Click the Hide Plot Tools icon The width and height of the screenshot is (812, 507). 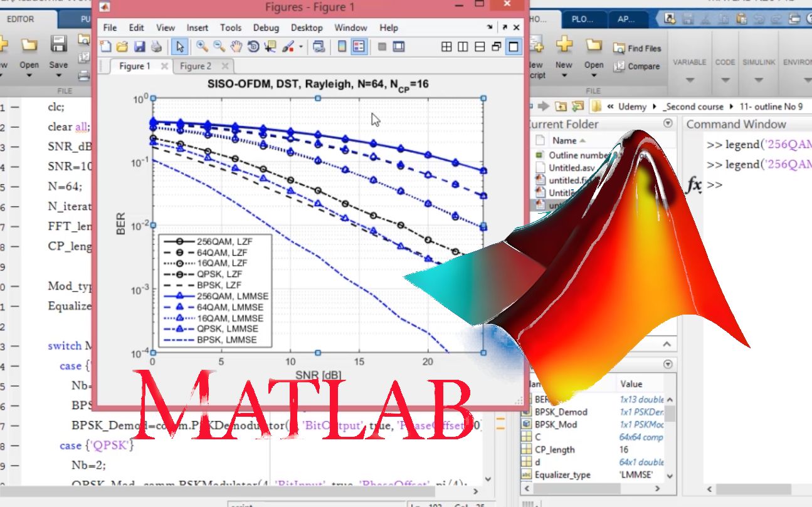tap(381, 46)
